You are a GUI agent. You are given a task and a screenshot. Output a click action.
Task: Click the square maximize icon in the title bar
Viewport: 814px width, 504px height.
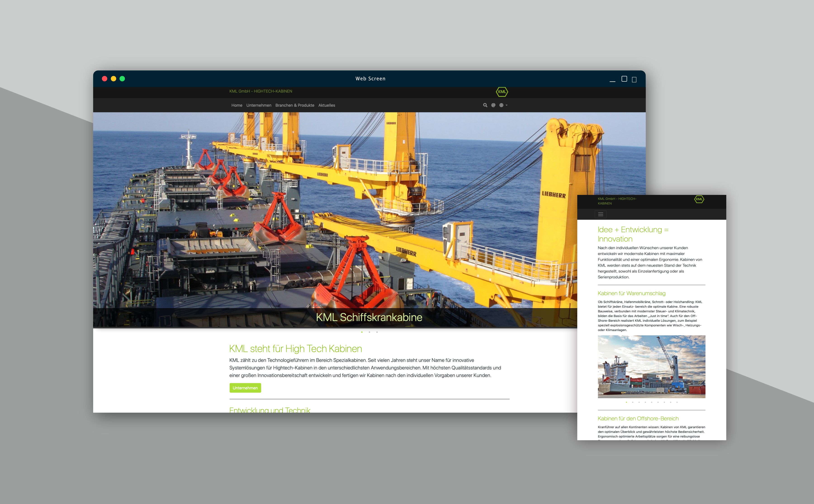pos(624,79)
